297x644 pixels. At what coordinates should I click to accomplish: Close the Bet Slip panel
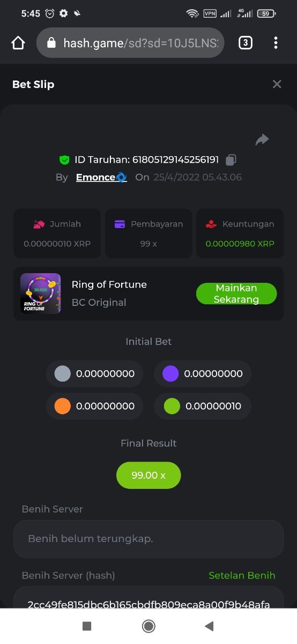point(277,84)
